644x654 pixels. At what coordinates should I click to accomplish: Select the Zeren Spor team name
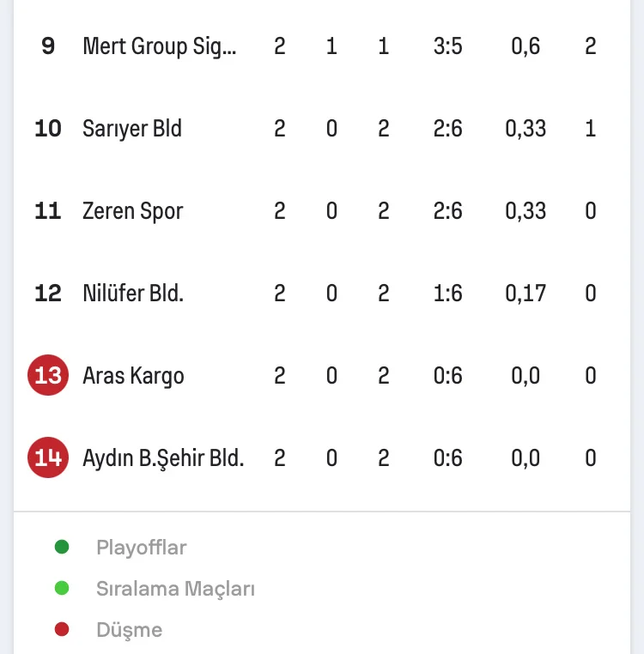(x=132, y=211)
